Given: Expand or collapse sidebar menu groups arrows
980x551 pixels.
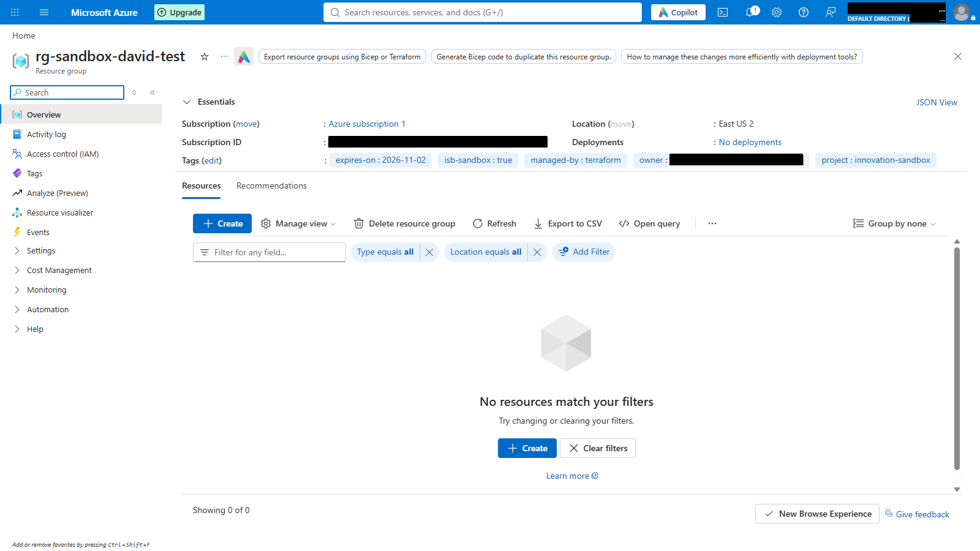Looking at the screenshot, I should tap(134, 92).
